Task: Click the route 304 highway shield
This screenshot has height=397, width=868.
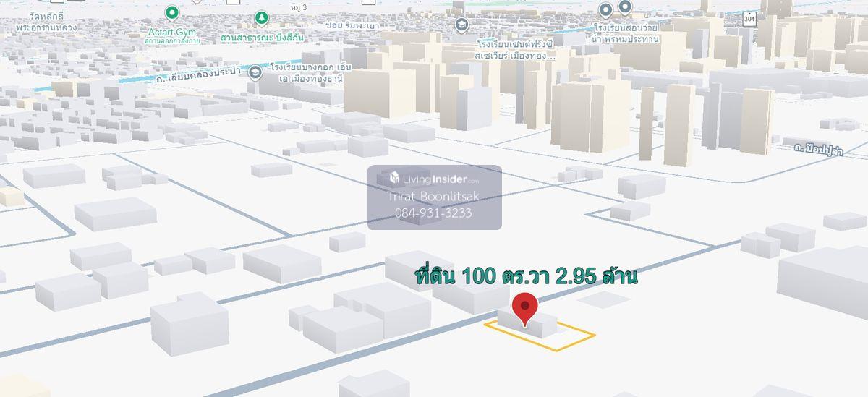Action: [749, 18]
